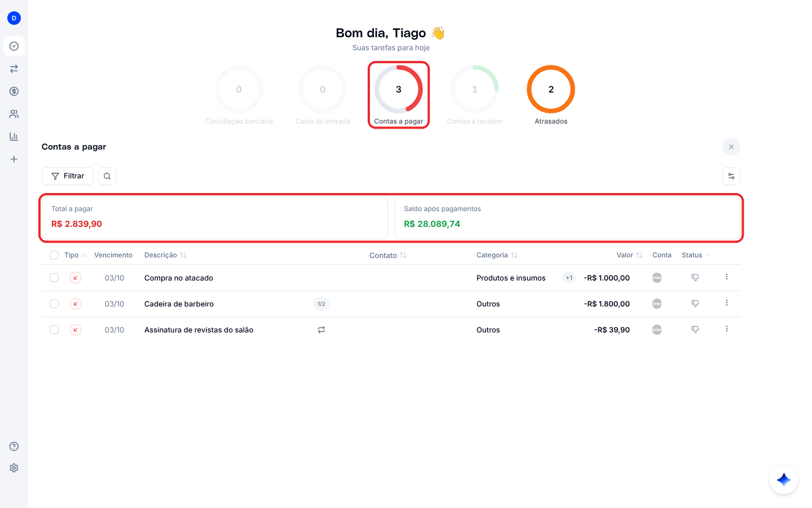The height and width of the screenshot is (508, 812).
Task: Click the Total a pagar card
Action: (215, 218)
